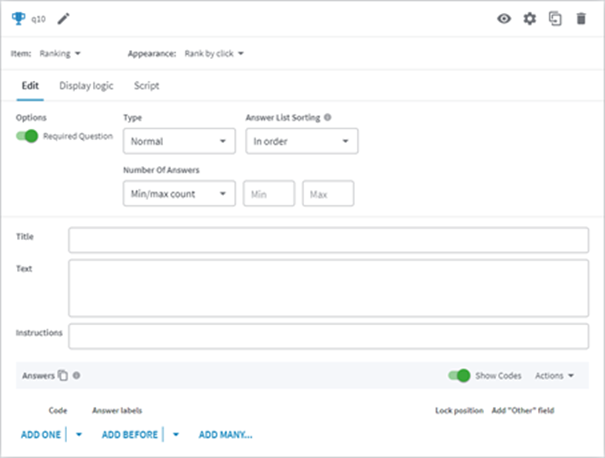Image resolution: width=605 pixels, height=458 pixels.
Task: Open question settings via the gear icon
Action: pyautogui.click(x=530, y=19)
